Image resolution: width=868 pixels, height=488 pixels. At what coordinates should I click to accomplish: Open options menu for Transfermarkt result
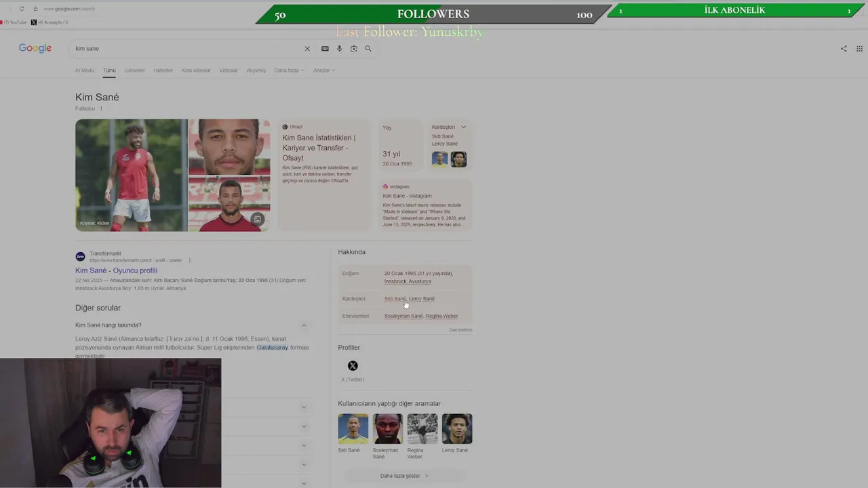point(189,260)
